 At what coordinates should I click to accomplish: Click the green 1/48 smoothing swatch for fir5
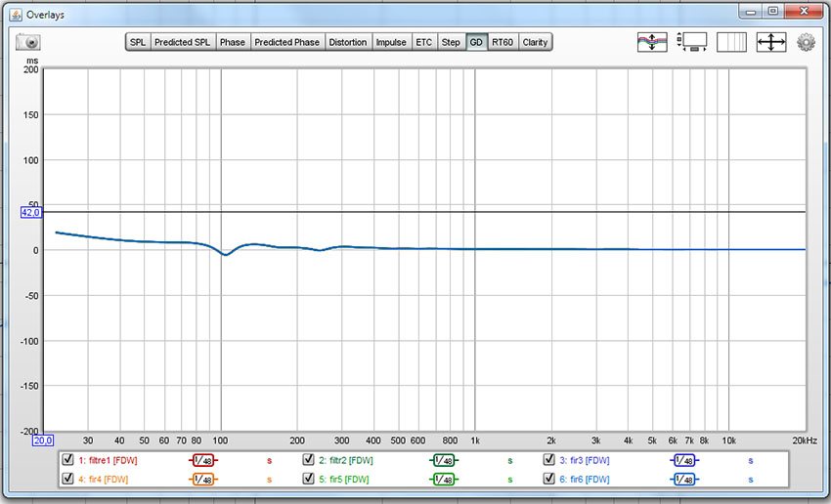tap(444, 480)
